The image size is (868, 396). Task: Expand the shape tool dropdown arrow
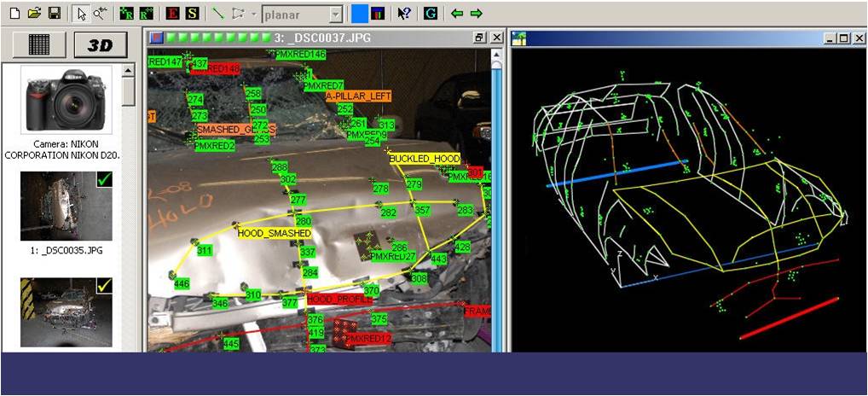253,15
